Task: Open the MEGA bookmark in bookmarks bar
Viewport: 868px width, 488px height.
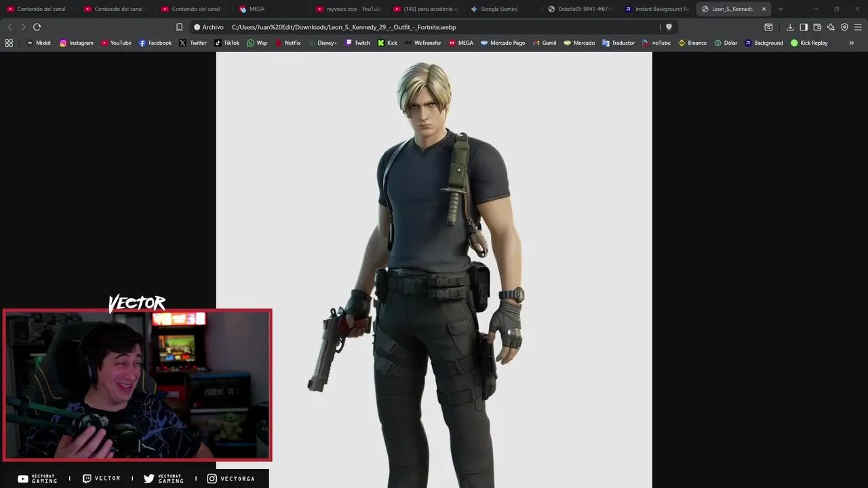Action: click(460, 43)
